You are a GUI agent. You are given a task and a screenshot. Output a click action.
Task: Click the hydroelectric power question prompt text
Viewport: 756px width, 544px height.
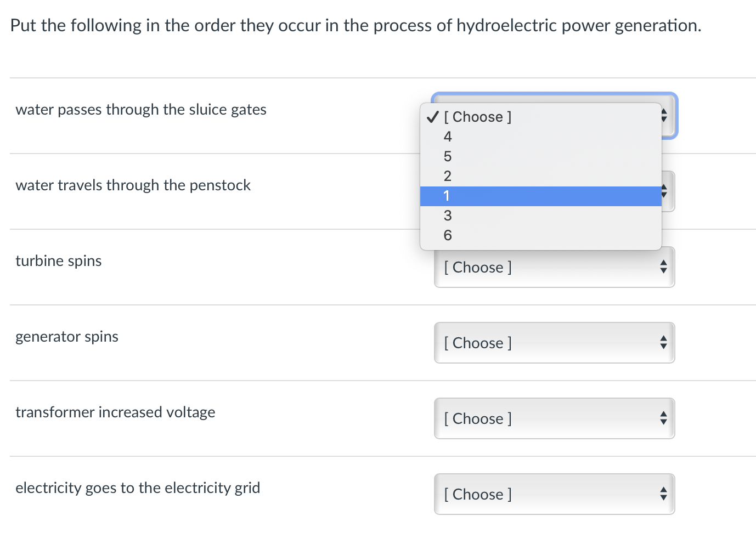point(356,26)
